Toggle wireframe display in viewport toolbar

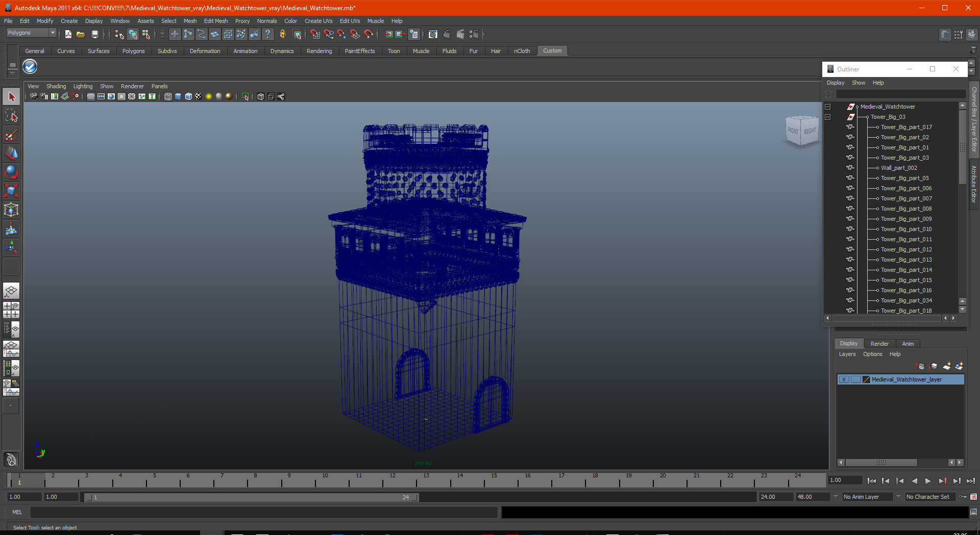[x=168, y=96]
